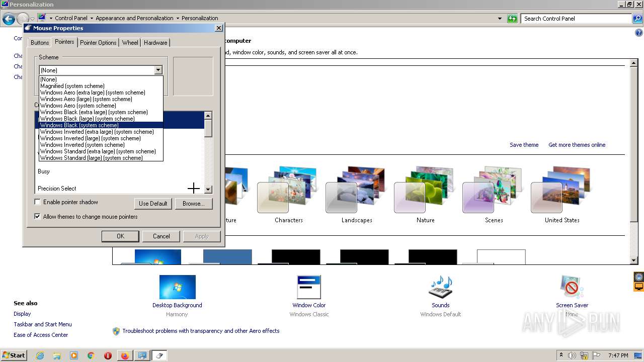Switch to the Wheel tab
Image resolution: width=644 pixels, height=362 pixels.
(x=130, y=43)
